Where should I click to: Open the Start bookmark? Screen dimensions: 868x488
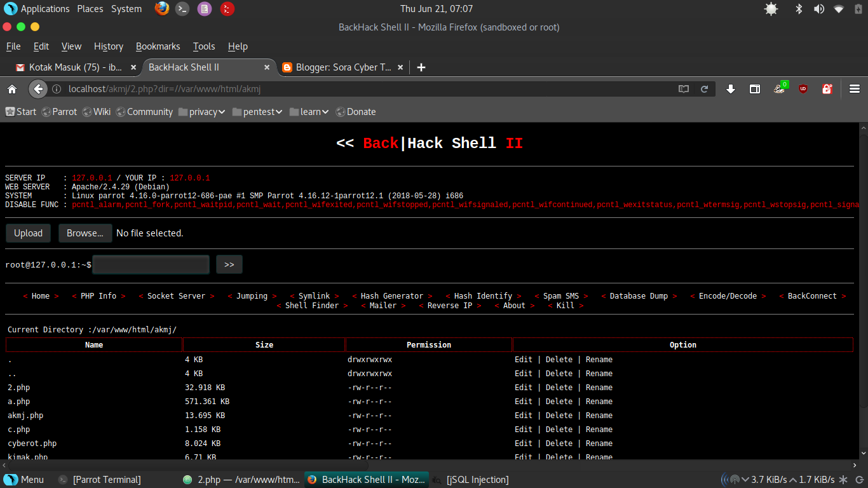click(x=21, y=112)
